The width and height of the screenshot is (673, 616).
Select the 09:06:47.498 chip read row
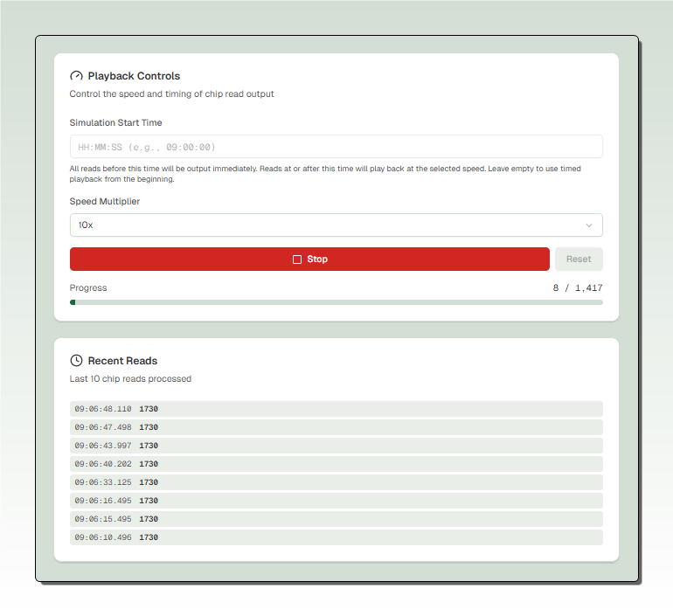click(x=336, y=427)
